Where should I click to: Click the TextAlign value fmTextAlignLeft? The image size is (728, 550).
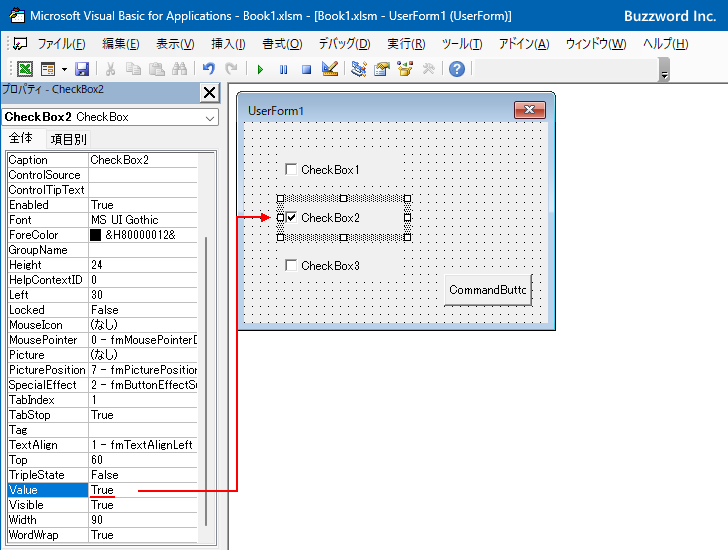point(143,445)
